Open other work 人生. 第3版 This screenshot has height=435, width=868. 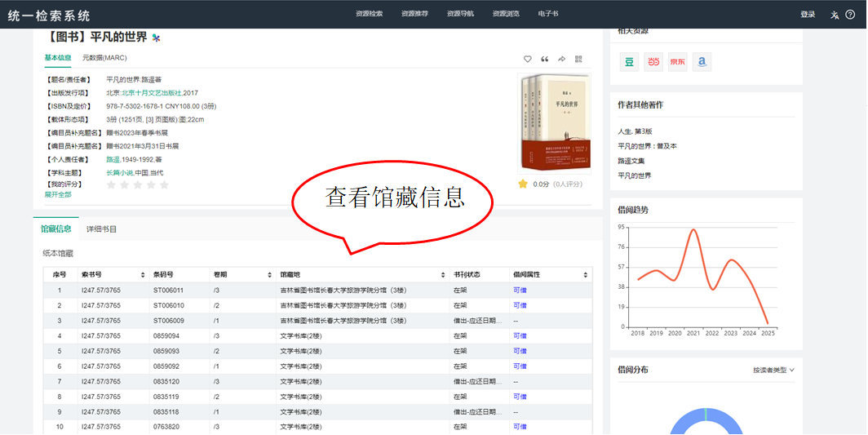pyautogui.click(x=635, y=131)
